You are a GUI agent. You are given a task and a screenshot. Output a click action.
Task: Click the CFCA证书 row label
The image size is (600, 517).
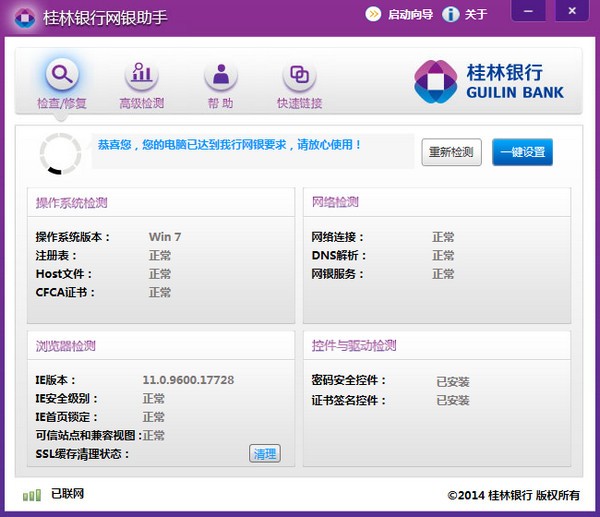click(65, 292)
